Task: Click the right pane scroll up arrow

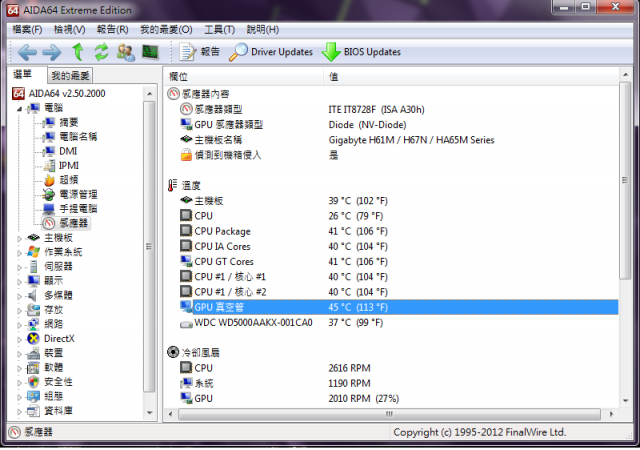Action: tap(625, 74)
